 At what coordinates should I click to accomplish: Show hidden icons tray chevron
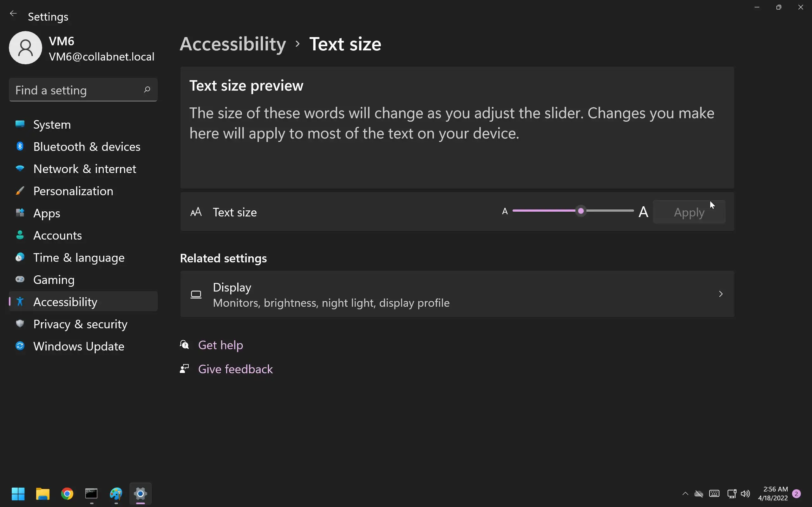685,494
